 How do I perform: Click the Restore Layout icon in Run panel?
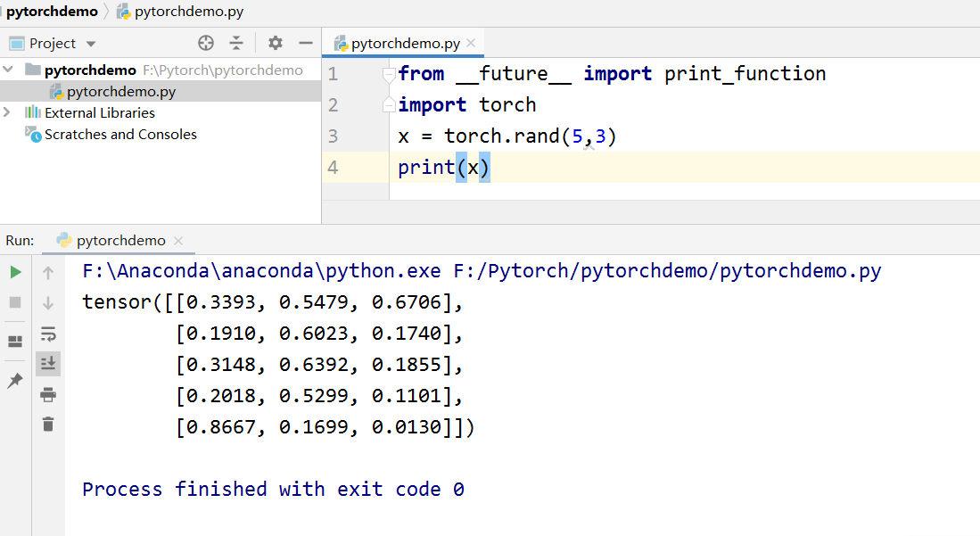tap(15, 342)
